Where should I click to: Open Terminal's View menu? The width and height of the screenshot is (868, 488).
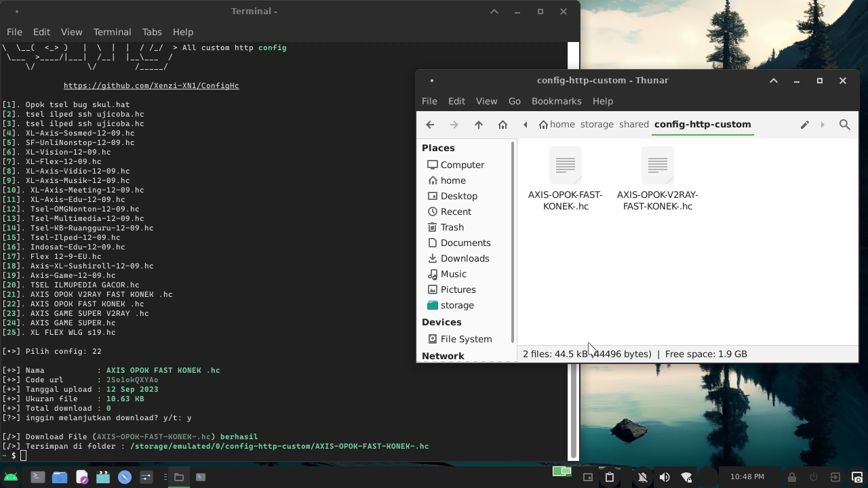(71, 32)
